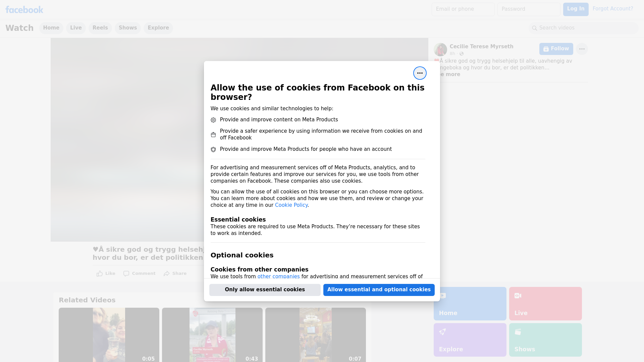Switch to the Shows tab
The height and width of the screenshot is (362, 644).
pos(128,28)
